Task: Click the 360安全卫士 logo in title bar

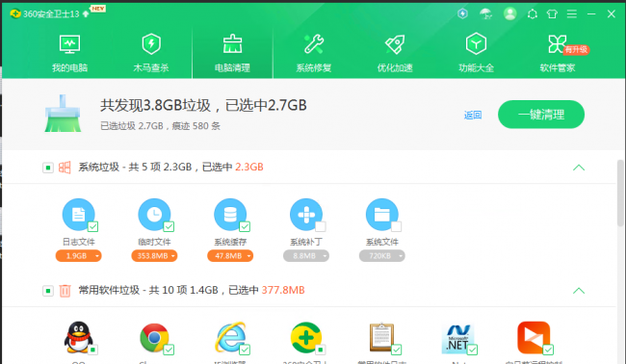Action: (15, 13)
